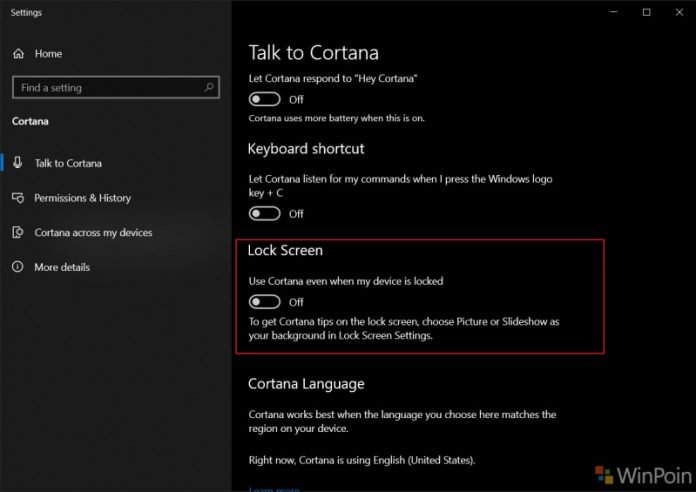This screenshot has height=492, width=696.
Task: Maximize the Settings window
Action: coord(647,12)
